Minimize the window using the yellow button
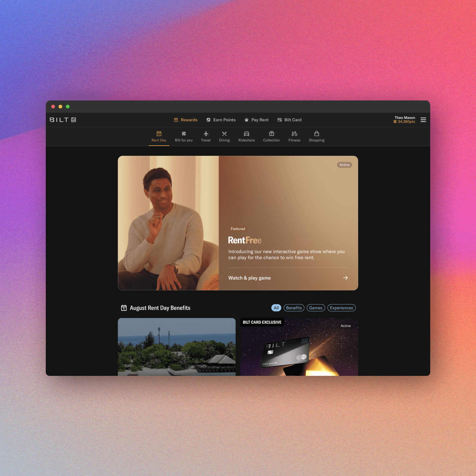476x476 pixels. click(x=60, y=106)
